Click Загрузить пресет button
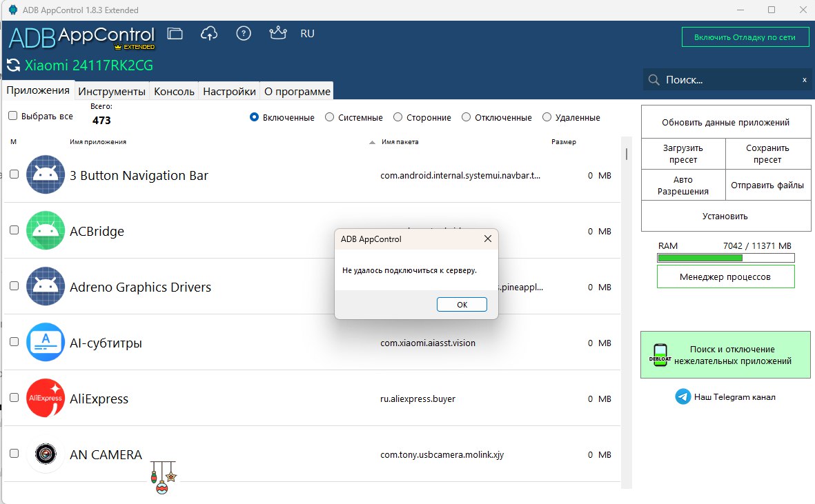Viewport: 815px width, 504px height. (x=683, y=154)
